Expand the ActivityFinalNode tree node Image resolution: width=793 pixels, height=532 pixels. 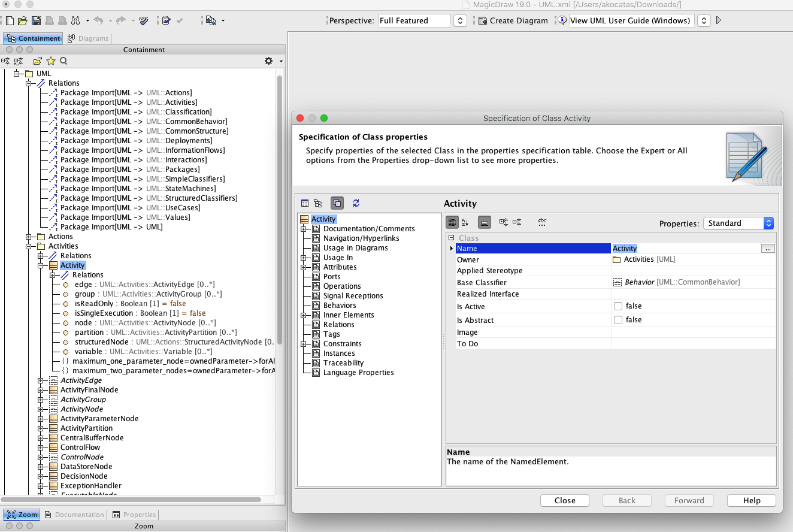tap(41, 390)
